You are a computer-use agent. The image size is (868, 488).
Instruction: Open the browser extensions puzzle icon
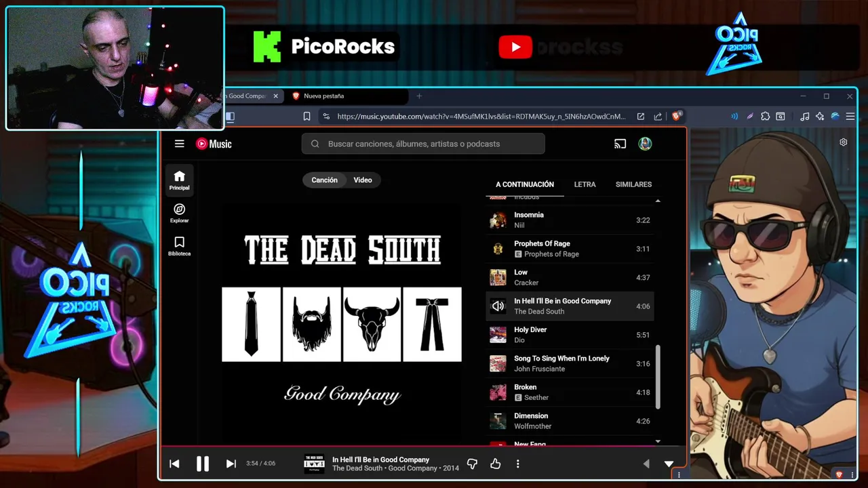click(765, 117)
